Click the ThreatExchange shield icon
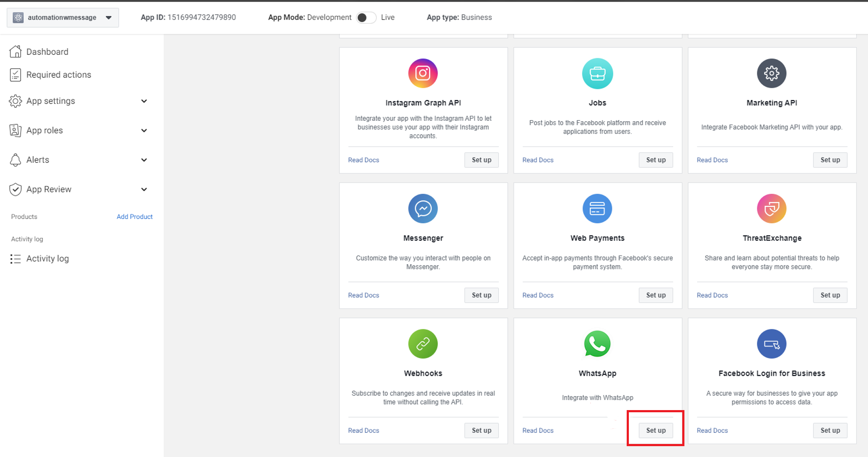Screen dimensions: 868x457 click(772, 209)
